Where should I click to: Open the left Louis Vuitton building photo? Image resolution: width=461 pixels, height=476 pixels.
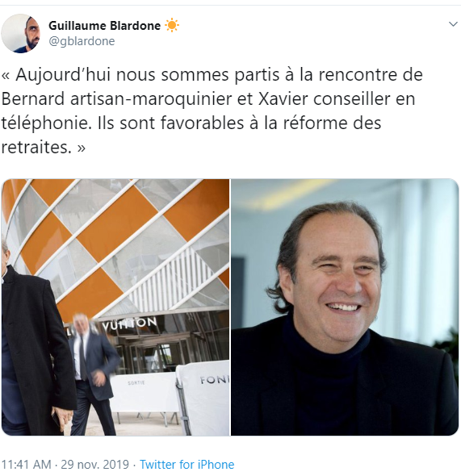(115, 307)
